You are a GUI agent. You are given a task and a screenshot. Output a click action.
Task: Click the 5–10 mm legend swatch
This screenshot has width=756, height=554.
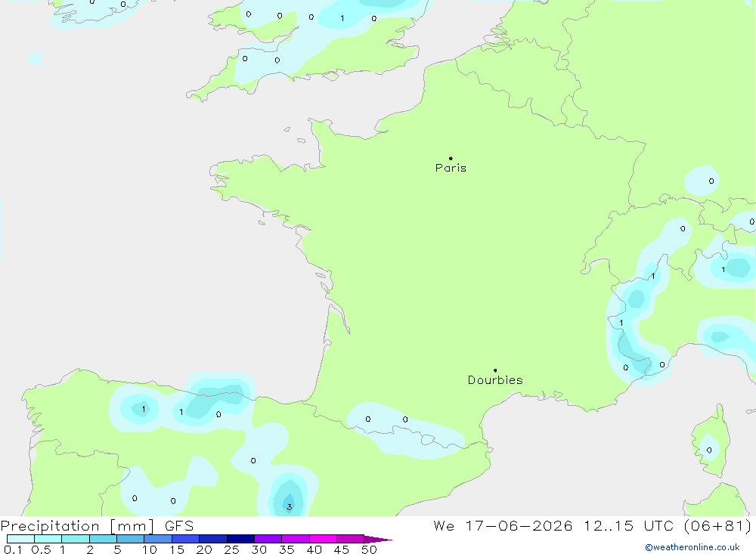(130, 539)
